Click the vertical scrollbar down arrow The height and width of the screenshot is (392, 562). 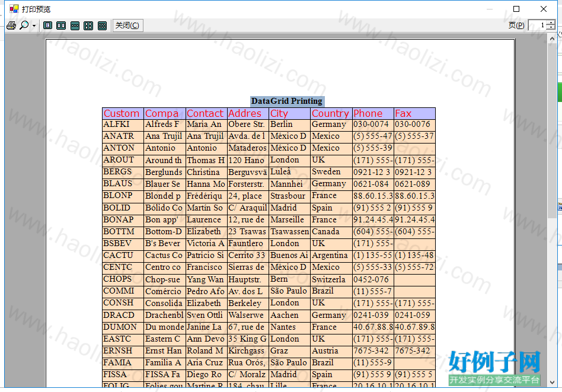pos(552,383)
